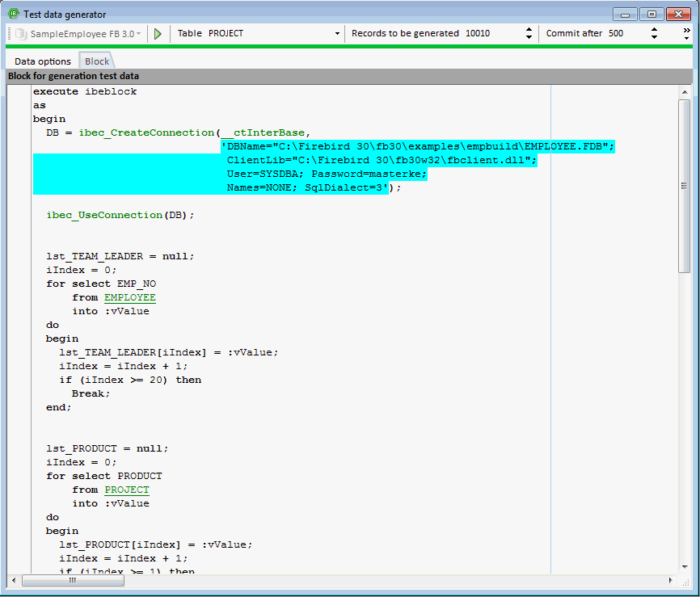Switch to the Data options tab
700x597 pixels.
pyautogui.click(x=43, y=61)
